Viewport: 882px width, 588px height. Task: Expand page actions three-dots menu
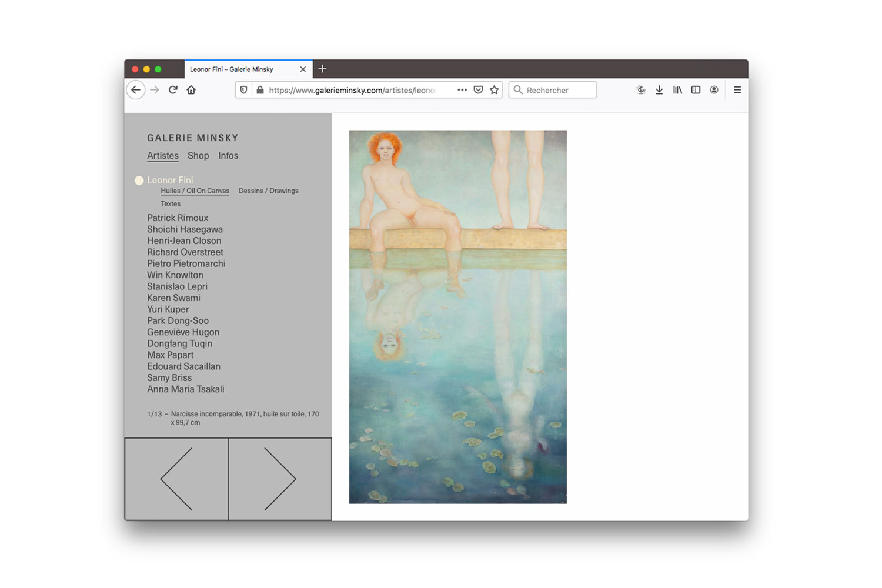pyautogui.click(x=462, y=90)
